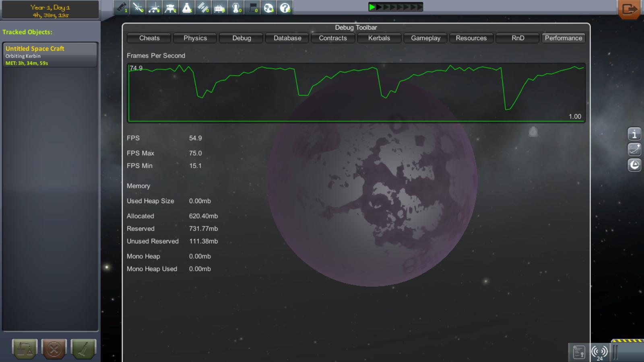Image resolution: width=644 pixels, height=362 pixels.
Task: Switch to the Database tab
Action: pos(287,38)
